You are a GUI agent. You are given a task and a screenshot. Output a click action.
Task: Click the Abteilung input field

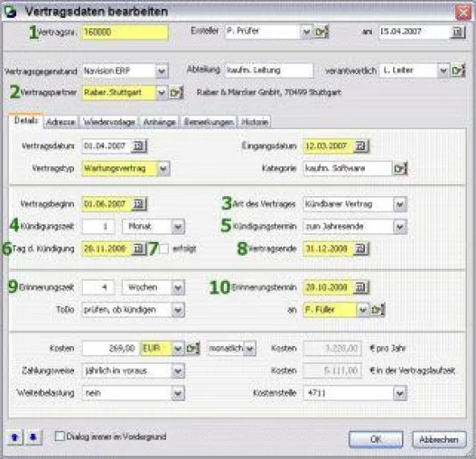click(x=269, y=70)
